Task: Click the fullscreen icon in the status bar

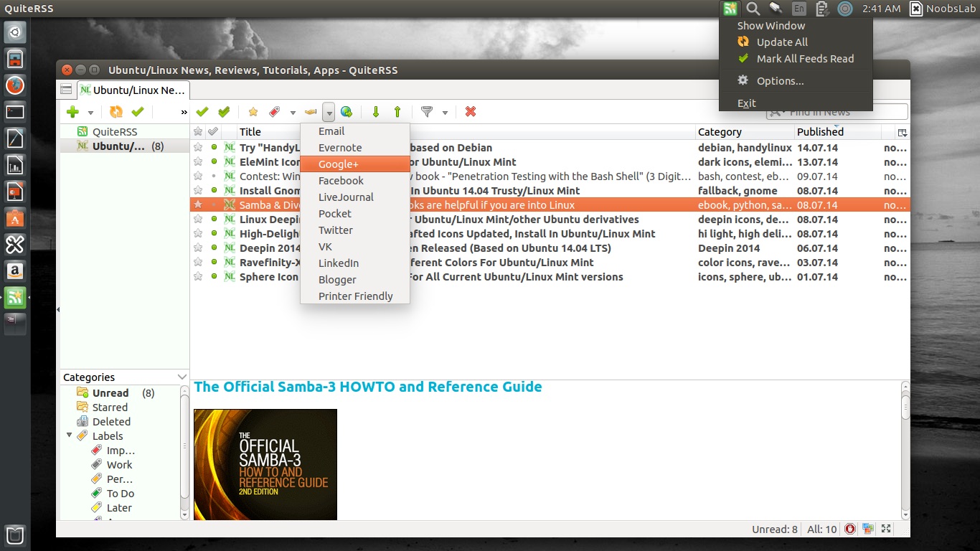Action: tap(887, 529)
